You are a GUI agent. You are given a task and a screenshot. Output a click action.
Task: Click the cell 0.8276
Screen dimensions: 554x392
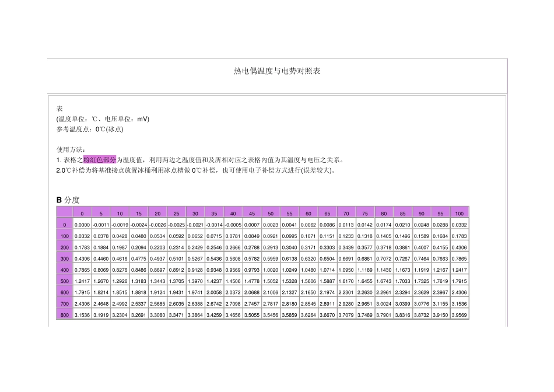(x=120, y=270)
